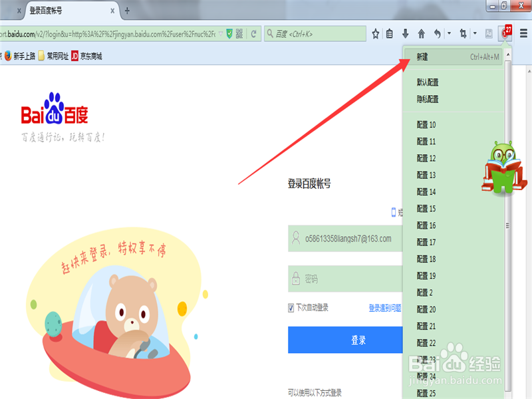Open the dropdown beside the crop toolbar icon
The image size is (532, 399).
coord(474,33)
